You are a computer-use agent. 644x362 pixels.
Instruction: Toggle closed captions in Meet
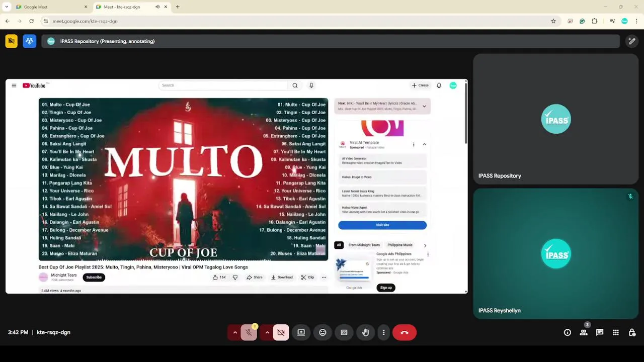[x=344, y=332]
